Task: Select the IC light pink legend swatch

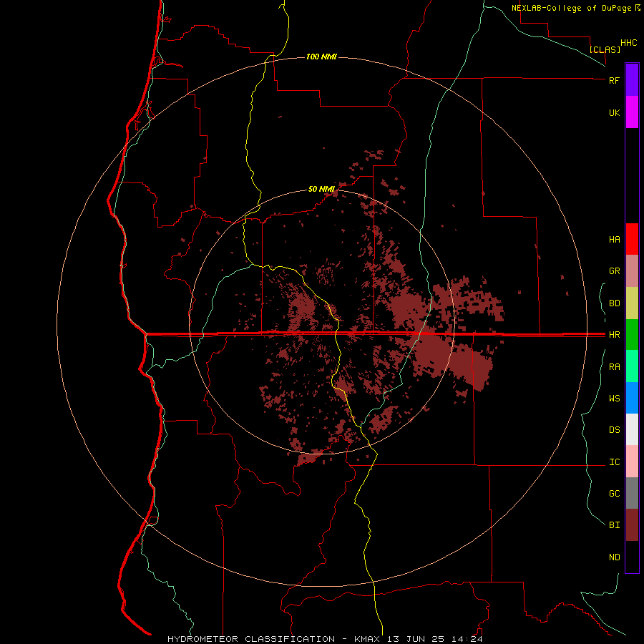Action: 632,462
